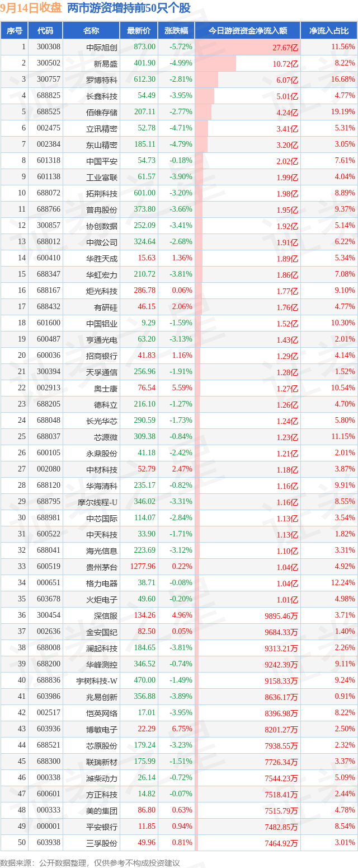Select stock name 摩尔线程-U
The image size is (358, 868).
98,502
